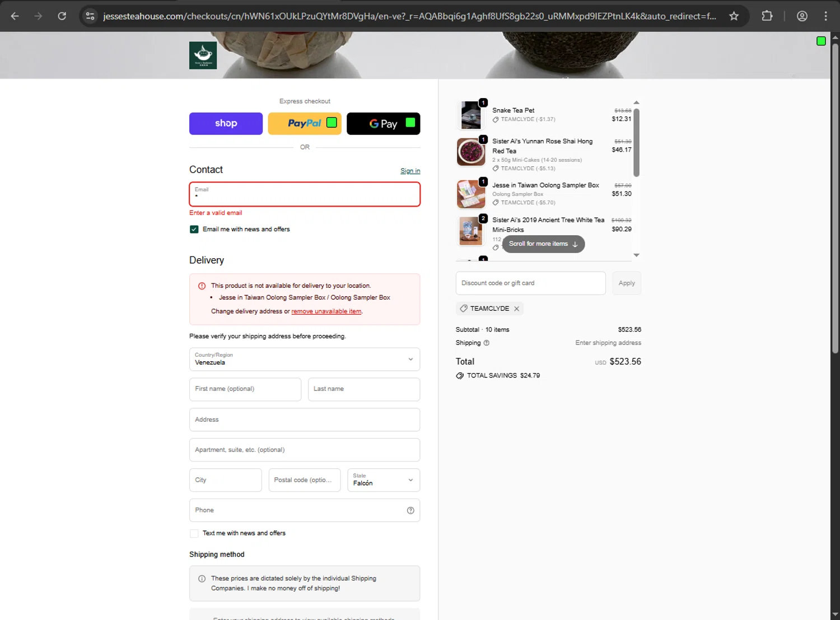
Task: Check out with PayPal
Action: 305,123
